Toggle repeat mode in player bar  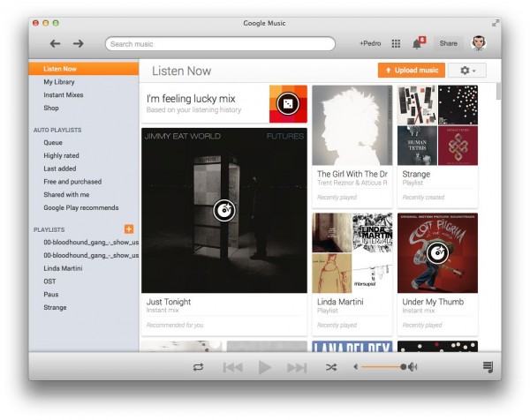(x=198, y=367)
